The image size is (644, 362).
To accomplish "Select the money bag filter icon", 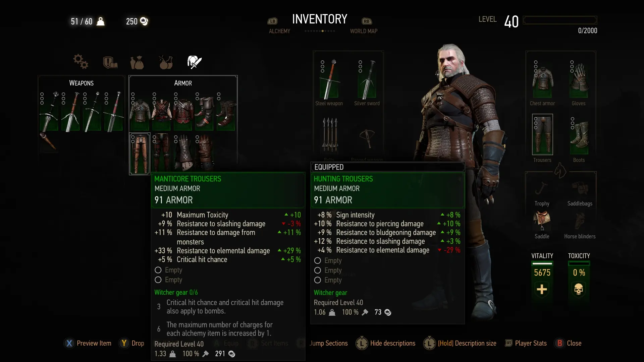I will pos(137,62).
